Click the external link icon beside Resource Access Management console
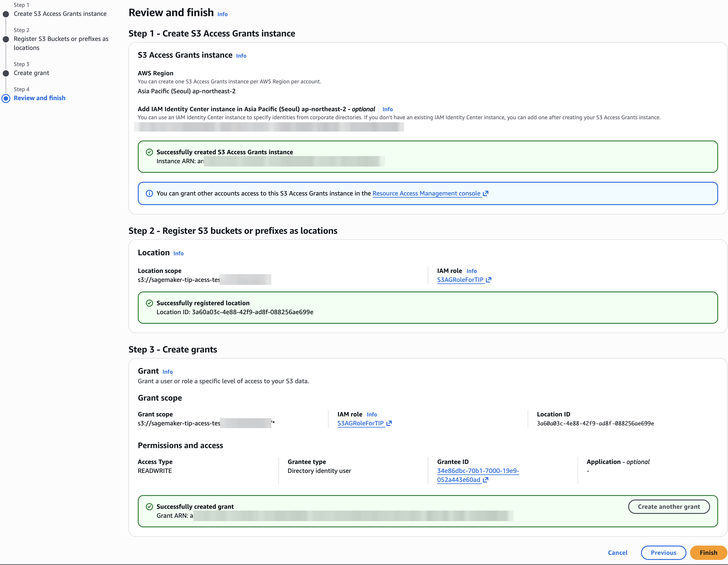This screenshot has width=728, height=565. coord(486,193)
